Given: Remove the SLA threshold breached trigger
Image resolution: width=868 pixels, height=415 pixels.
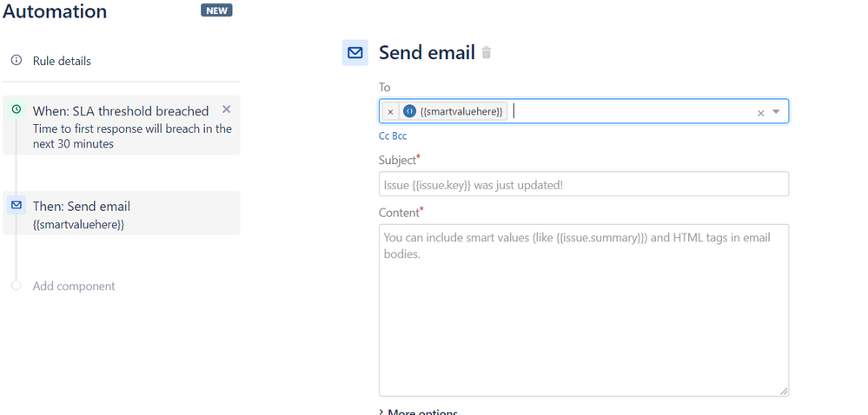Looking at the screenshot, I should [x=226, y=109].
